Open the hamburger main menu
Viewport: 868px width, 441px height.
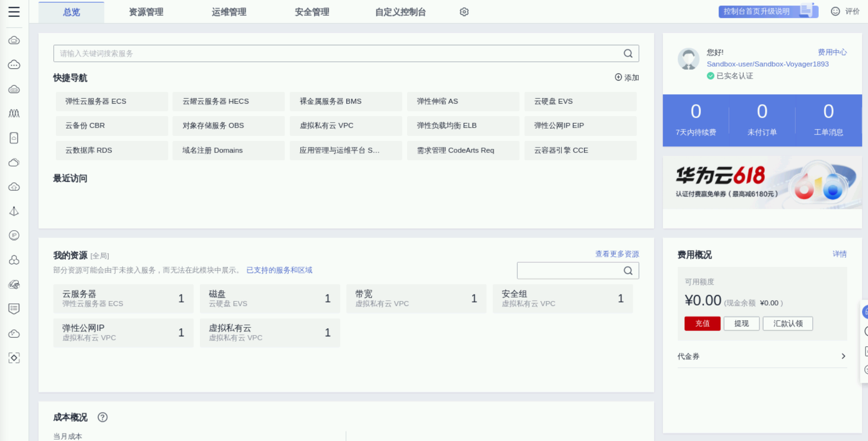click(14, 12)
